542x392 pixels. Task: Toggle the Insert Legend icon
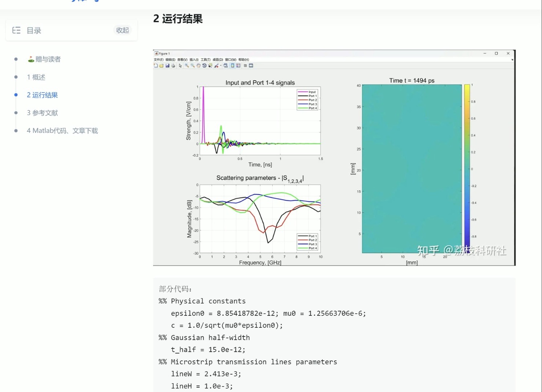(238, 66)
